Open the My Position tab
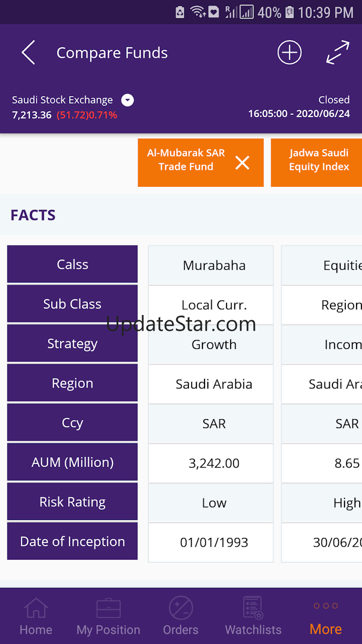This screenshot has width=362, height=644. point(108,616)
